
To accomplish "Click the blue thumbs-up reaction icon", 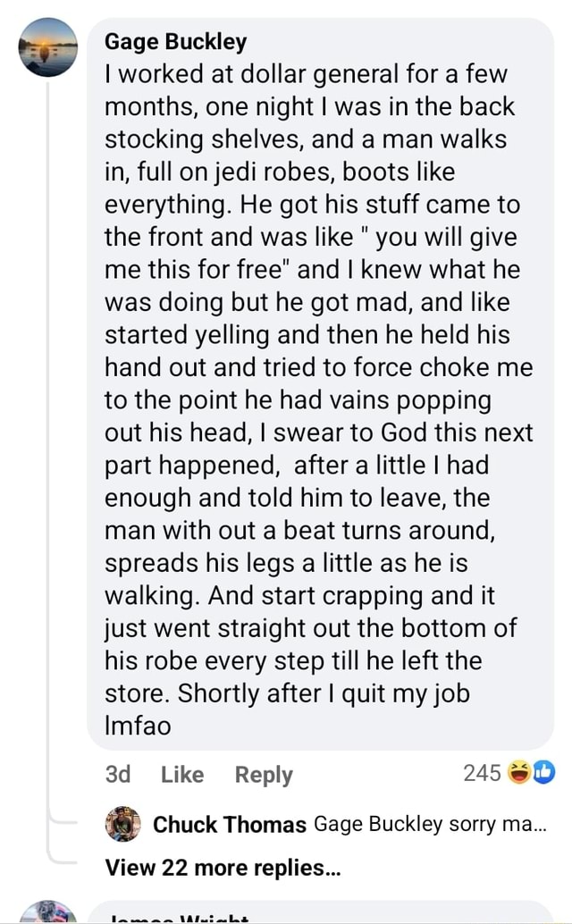I will (x=543, y=772).
